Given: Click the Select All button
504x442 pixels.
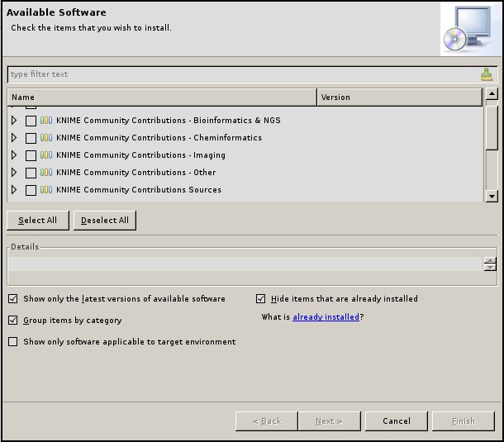Looking at the screenshot, I should pyautogui.click(x=38, y=221).
